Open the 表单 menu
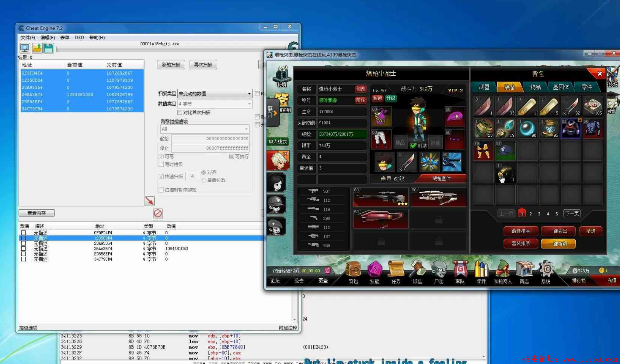 (64, 37)
